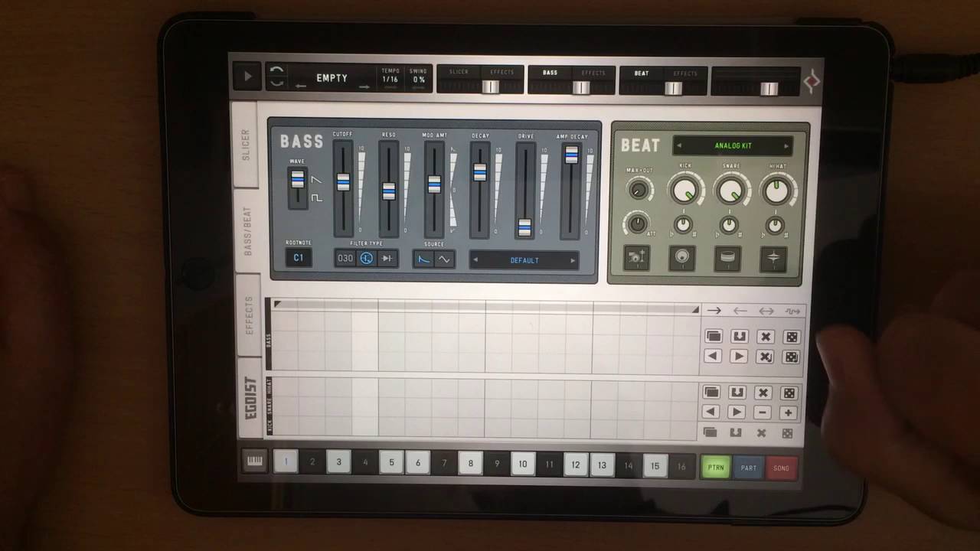Tap the KICK volume knob

(685, 189)
